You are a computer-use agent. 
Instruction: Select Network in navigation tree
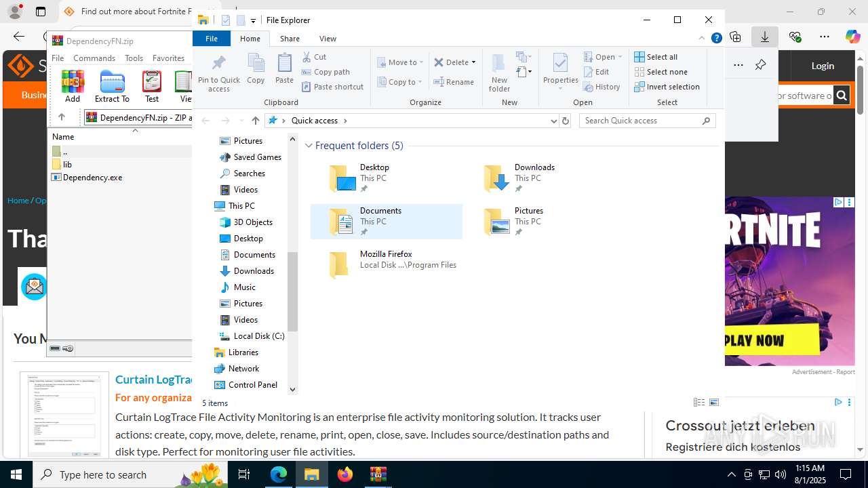pos(237,369)
